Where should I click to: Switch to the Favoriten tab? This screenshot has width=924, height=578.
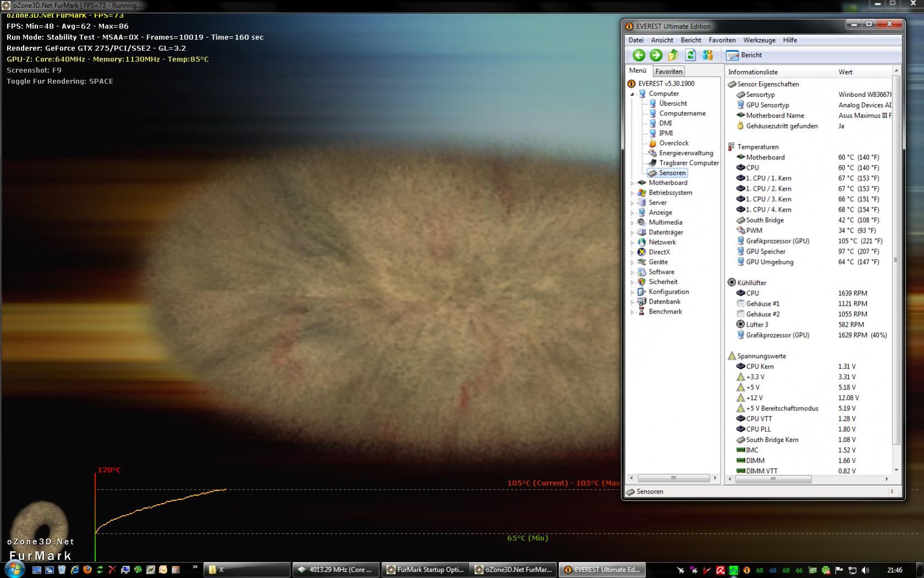tap(668, 72)
